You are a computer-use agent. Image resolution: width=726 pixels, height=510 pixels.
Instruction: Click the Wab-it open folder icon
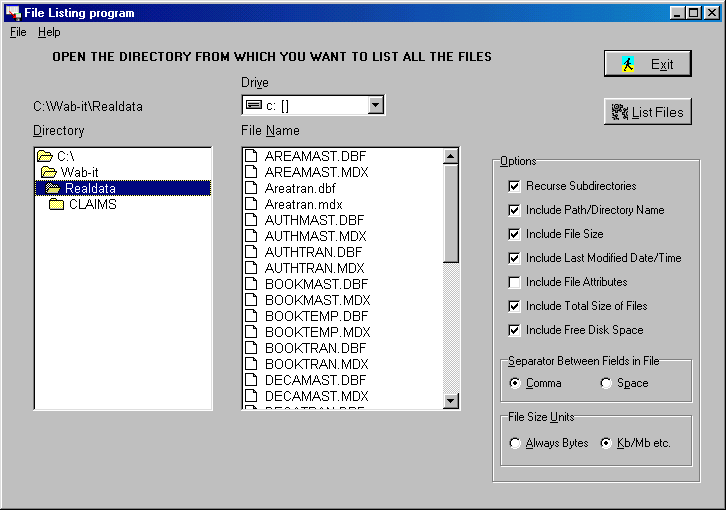[x=49, y=172]
